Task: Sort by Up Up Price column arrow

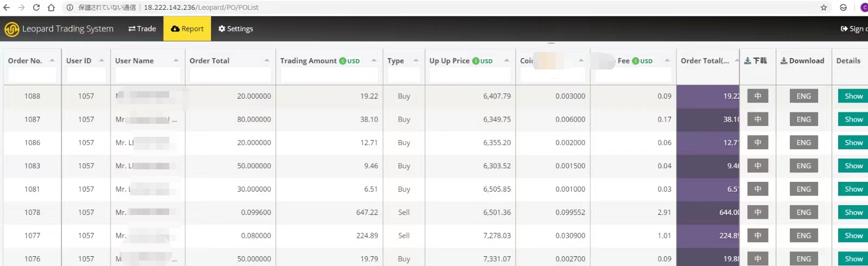Action: coord(507,60)
